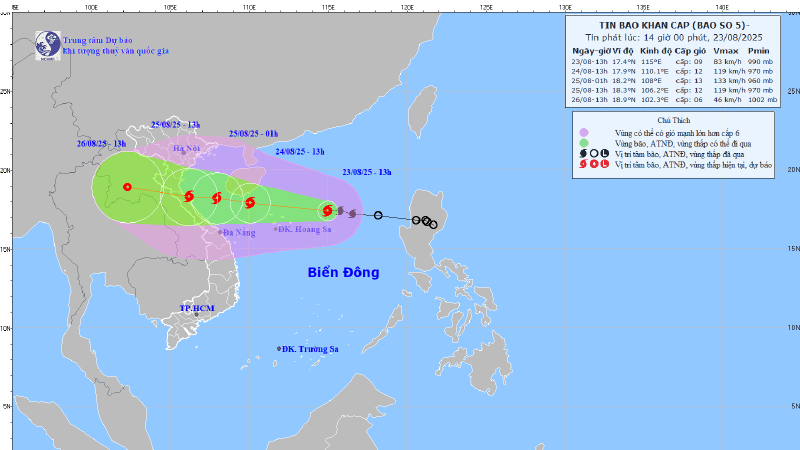Screen dimensions: 800x450
Task: Click the red storm symbol at 115°E
Action: pyautogui.click(x=327, y=210)
